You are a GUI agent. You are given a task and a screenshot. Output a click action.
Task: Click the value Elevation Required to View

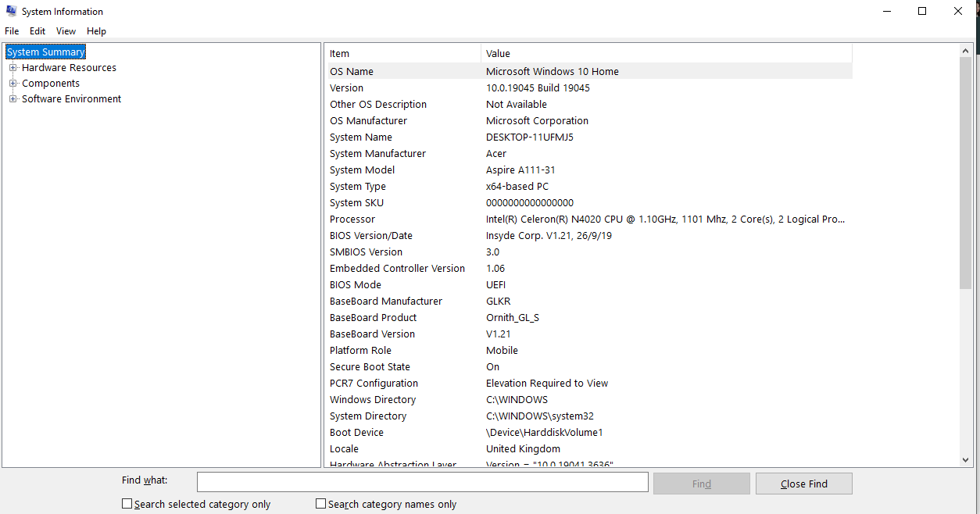[x=547, y=383]
